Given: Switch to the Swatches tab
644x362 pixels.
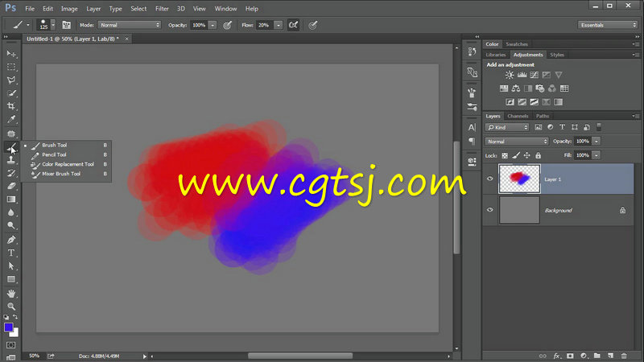Looking at the screenshot, I should [517, 44].
